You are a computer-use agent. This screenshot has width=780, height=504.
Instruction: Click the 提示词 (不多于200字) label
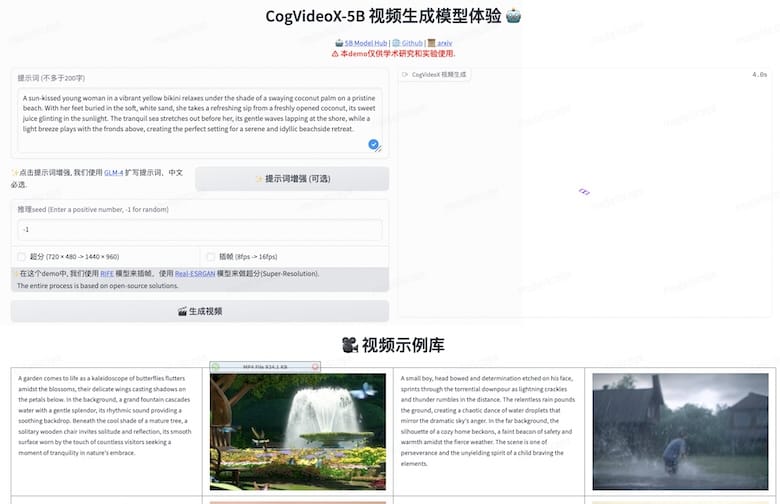point(51,78)
